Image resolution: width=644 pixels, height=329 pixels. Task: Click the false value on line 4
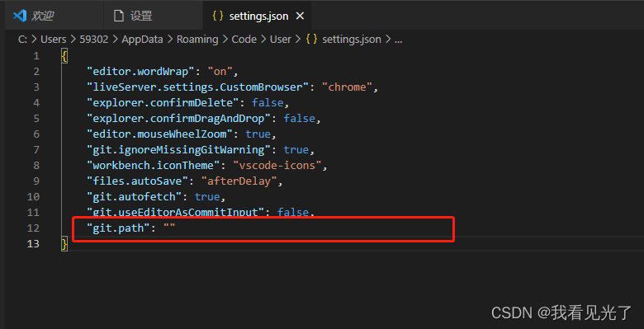268,102
